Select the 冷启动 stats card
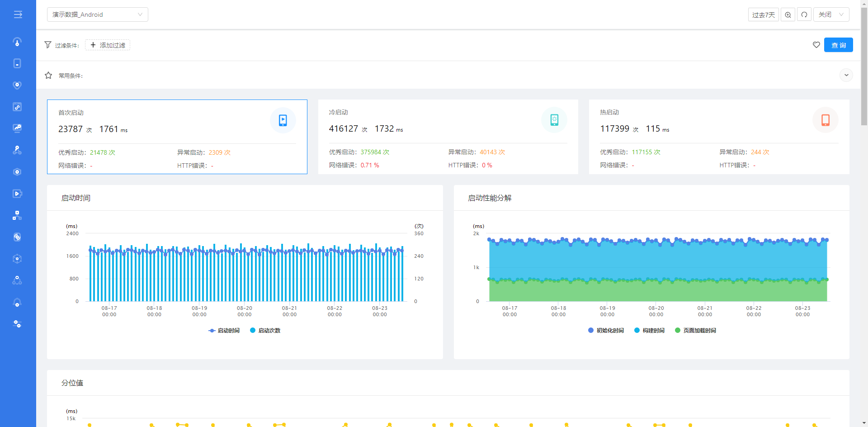Viewport: 868px width, 427px height. [x=448, y=137]
